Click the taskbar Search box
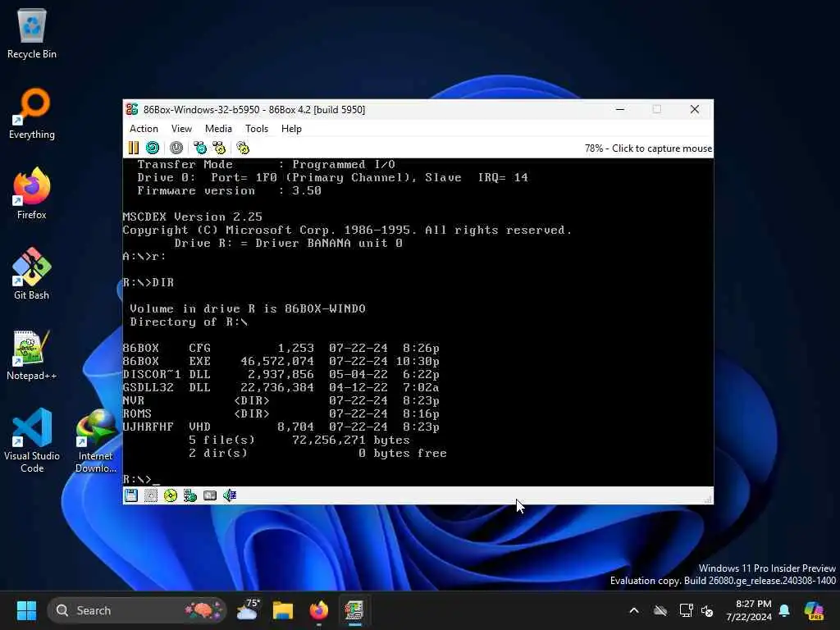 (137, 610)
